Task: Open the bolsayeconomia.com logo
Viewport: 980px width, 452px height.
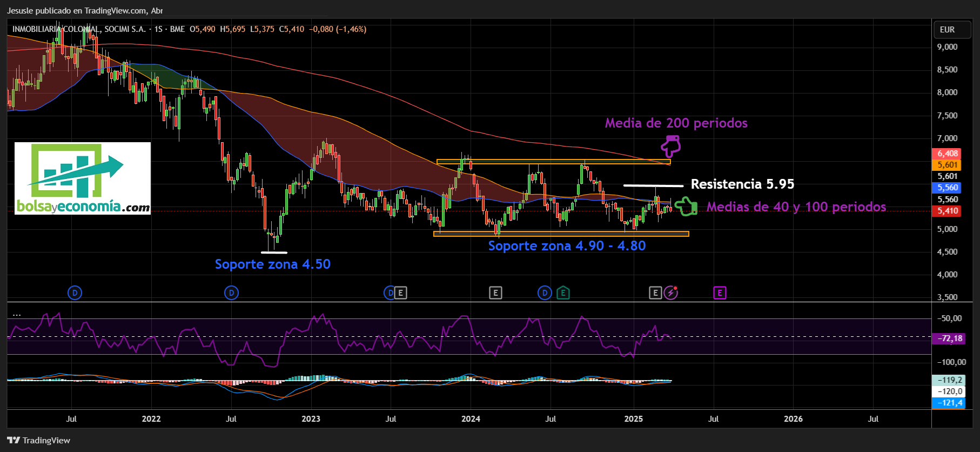Action: [x=83, y=178]
